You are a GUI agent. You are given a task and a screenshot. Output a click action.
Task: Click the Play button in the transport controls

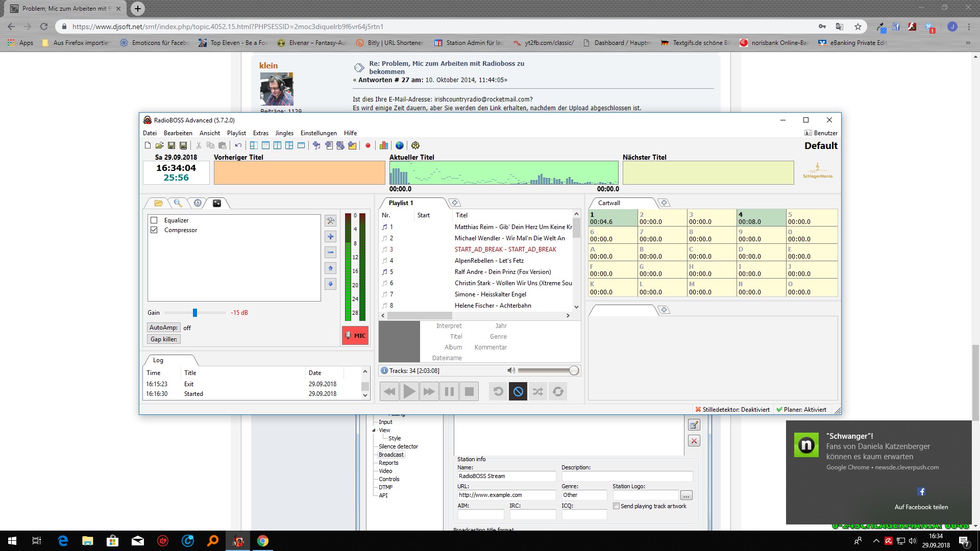pyautogui.click(x=409, y=392)
